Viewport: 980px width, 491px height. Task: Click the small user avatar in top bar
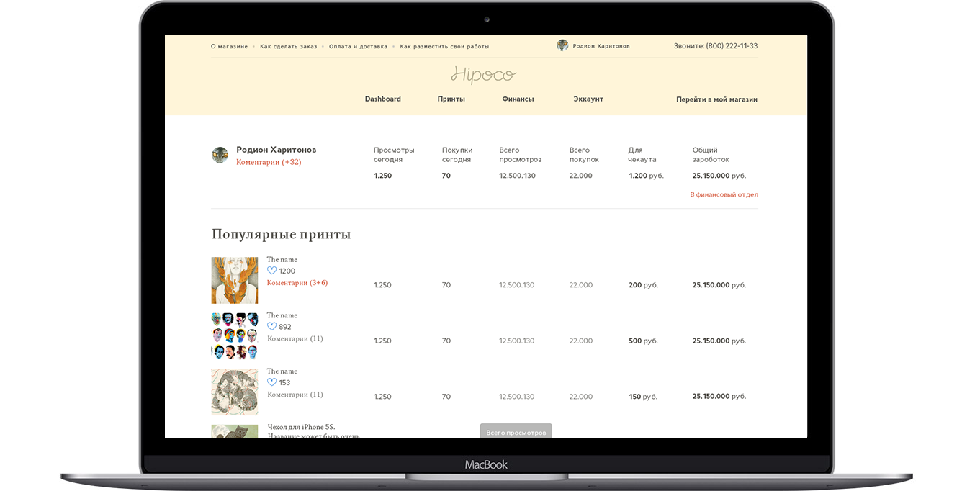click(562, 45)
